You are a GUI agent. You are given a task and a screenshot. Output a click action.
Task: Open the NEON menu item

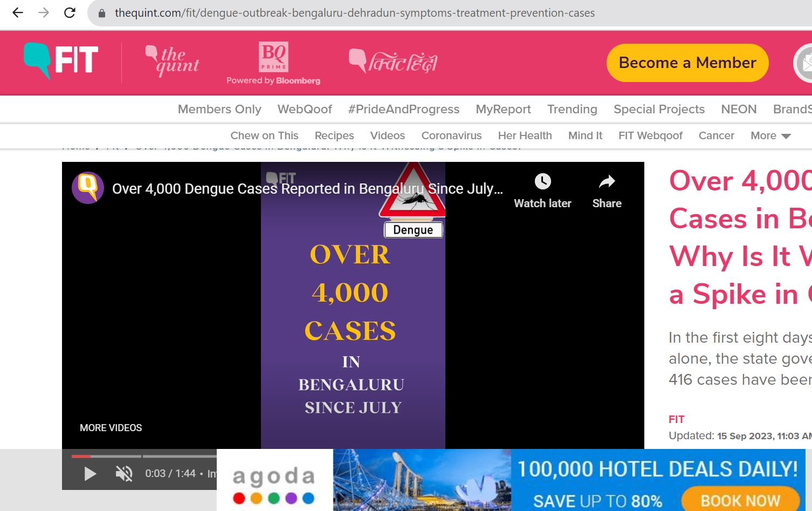(x=739, y=109)
